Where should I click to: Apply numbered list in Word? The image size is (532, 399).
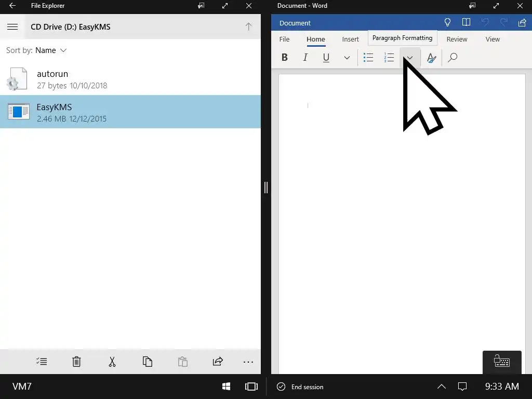[389, 57]
